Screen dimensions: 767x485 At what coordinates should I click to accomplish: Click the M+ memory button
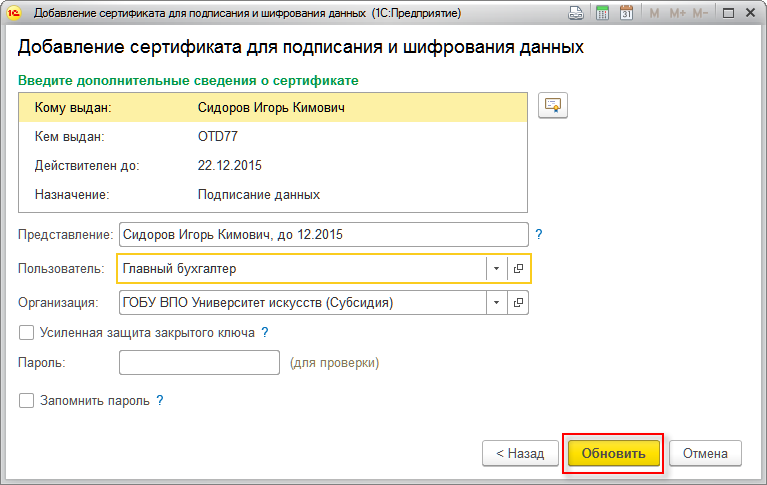point(677,13)
